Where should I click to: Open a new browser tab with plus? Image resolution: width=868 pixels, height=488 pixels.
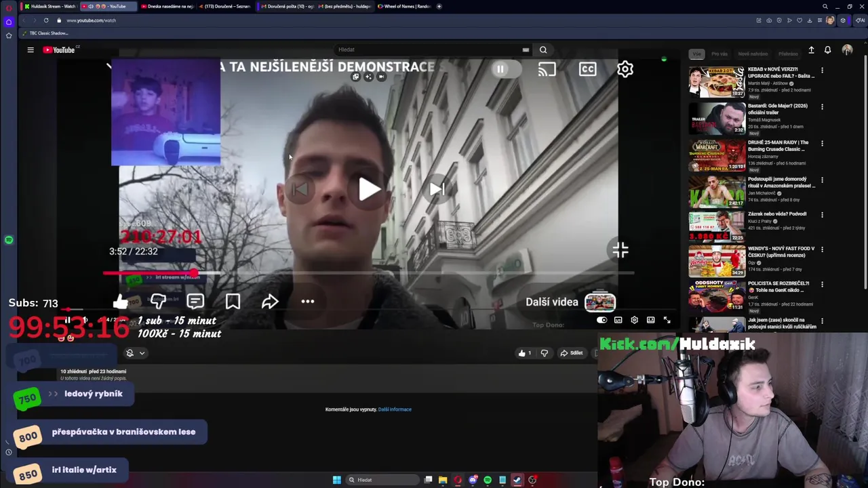pyautogui.click(x=439, y=6)
